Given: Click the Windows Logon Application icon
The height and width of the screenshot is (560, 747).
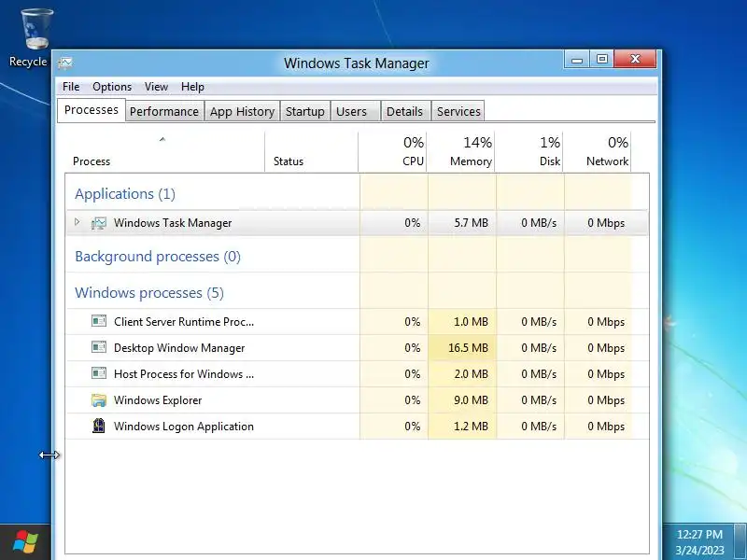Looking at the screenshot, I should tap(99, 426).
